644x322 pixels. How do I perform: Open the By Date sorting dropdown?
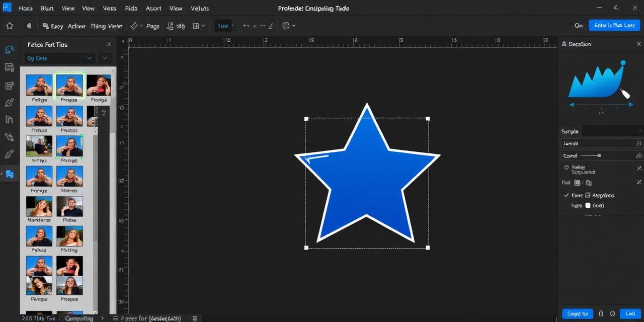(59, 58)
